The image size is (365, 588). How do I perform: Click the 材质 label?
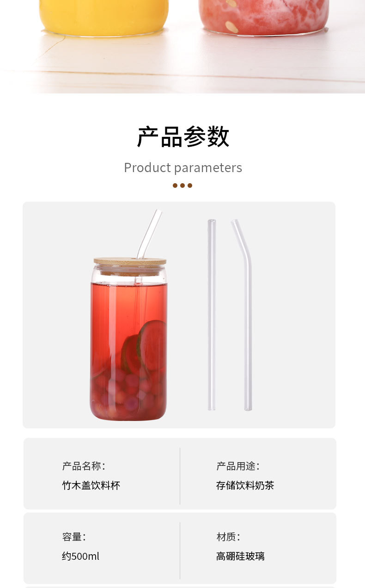click(x=228, y=537)
